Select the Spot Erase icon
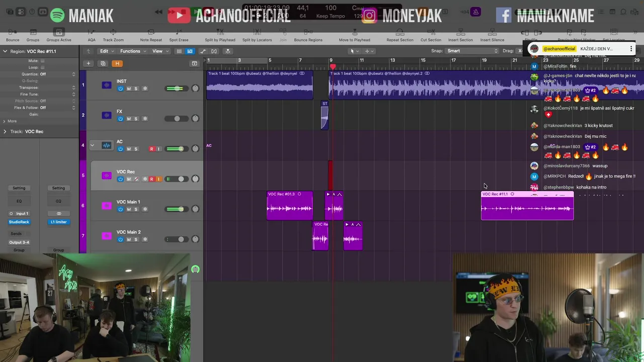Viewport: 644px width, 362px height. [179, 33]
